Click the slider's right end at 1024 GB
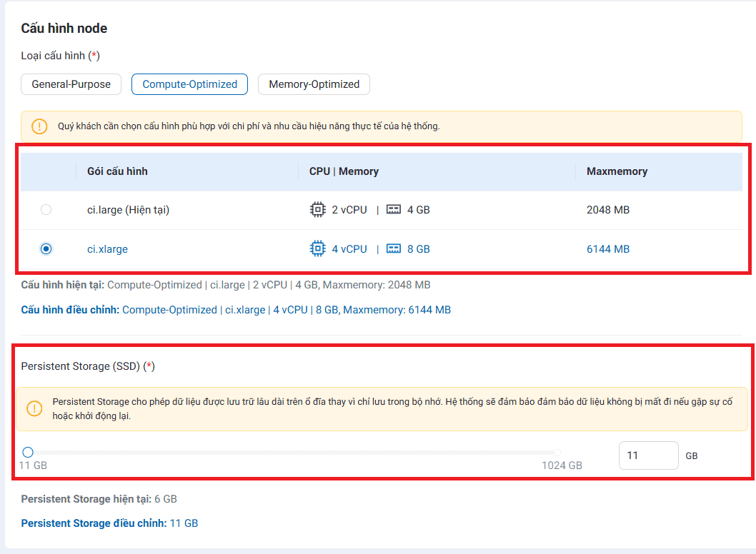The image size is (756, 554). pyautogui.click(x=557, y=452)
